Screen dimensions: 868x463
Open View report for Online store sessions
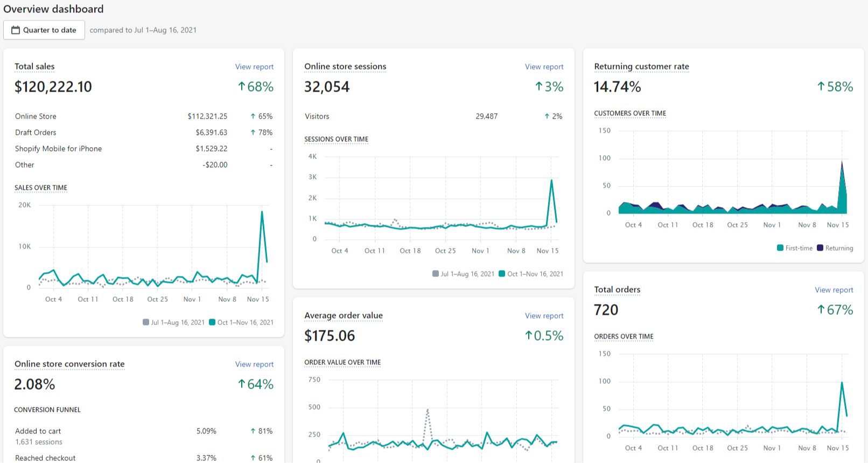(544, 67)
